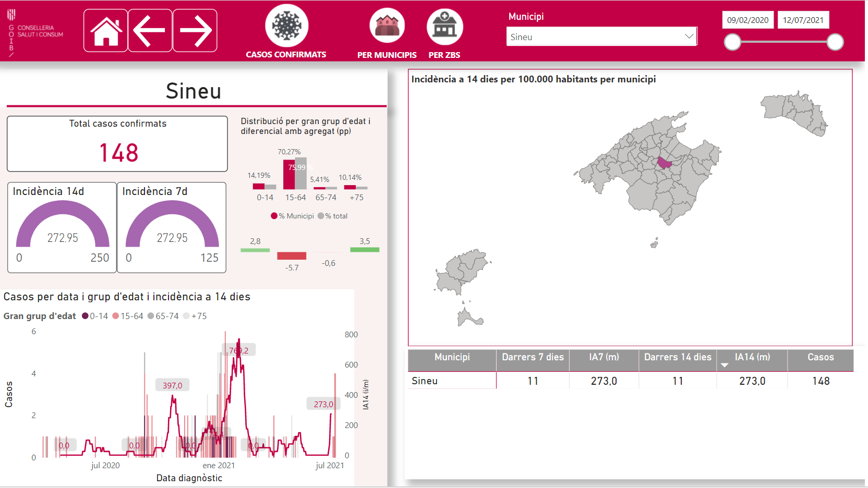The height and width of the screenshot is (488, 868).
Task: Open the Municipi dropdown showing Sineu
Action: click(595, 36)
